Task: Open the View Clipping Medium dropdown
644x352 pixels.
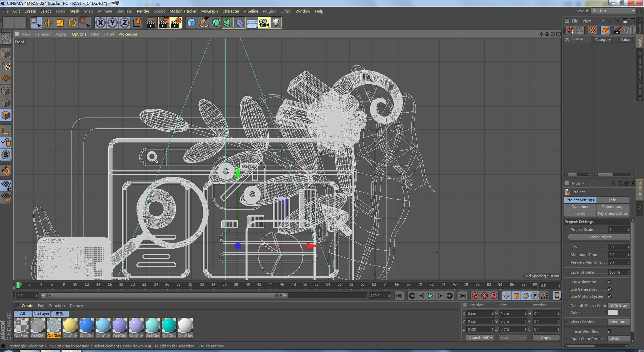Action: click(x=619, y=322)
